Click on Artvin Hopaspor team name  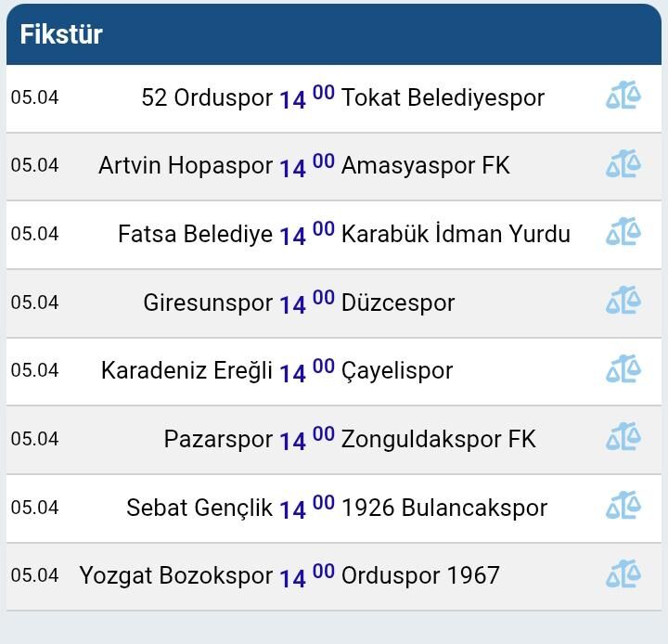click(x=186, y=165)
